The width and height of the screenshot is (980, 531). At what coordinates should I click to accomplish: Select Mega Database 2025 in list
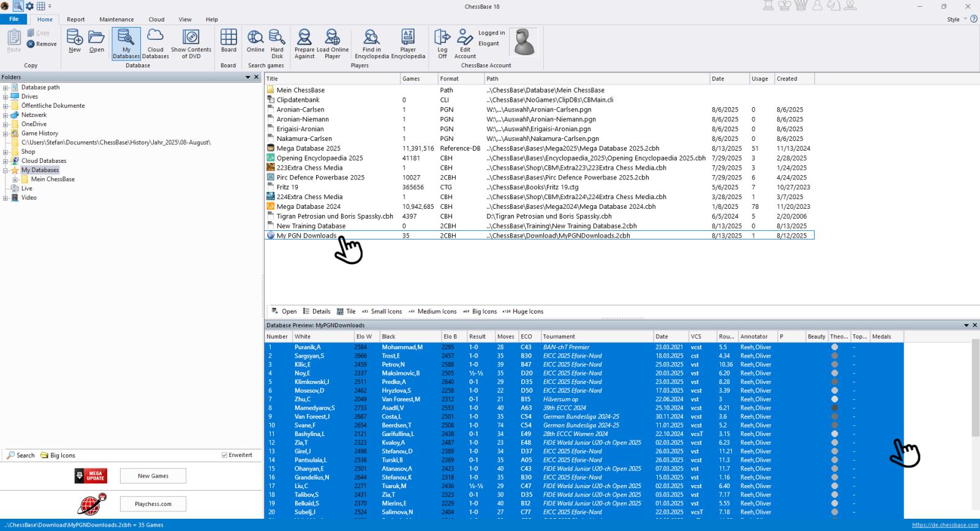click(x=308, y=148)
